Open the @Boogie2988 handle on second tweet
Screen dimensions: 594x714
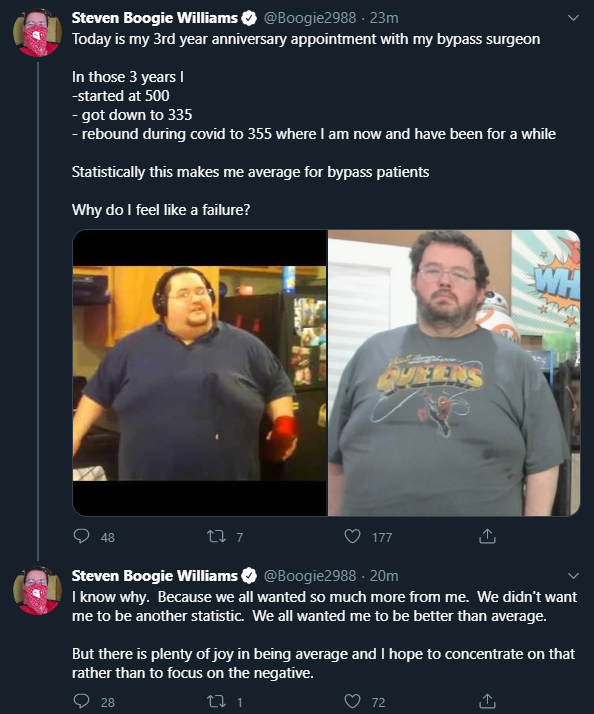310,576
